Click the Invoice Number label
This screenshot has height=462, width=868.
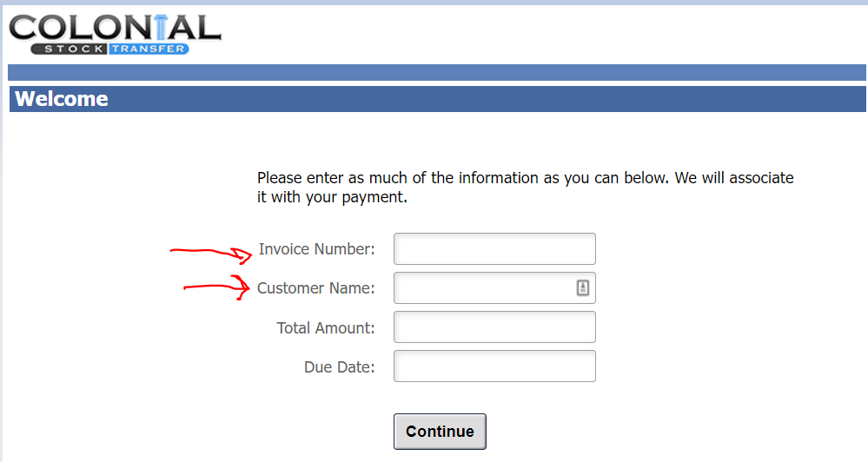[x=316, y=249]
